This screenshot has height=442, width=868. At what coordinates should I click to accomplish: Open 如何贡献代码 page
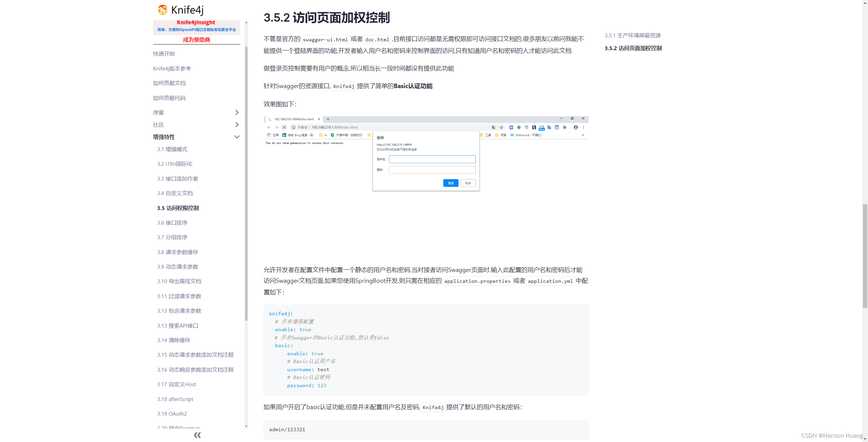169,98
